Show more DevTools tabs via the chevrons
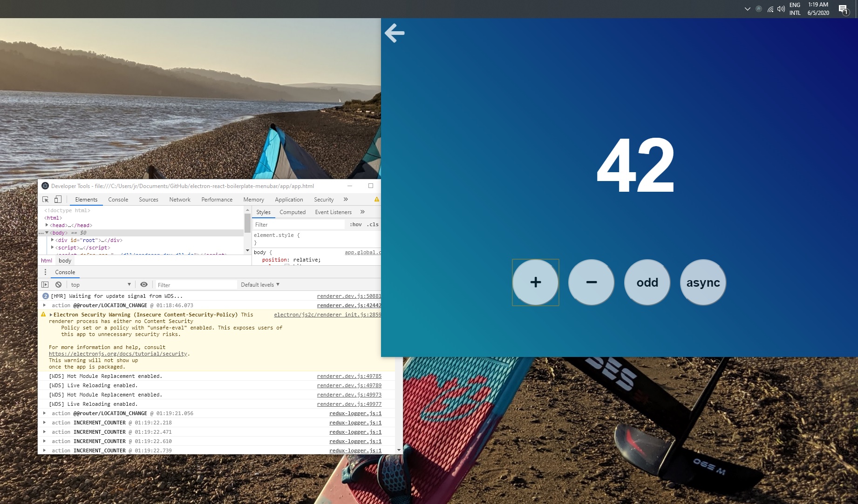This screenshot has height=504, width=858. click(x=346, y=199)
